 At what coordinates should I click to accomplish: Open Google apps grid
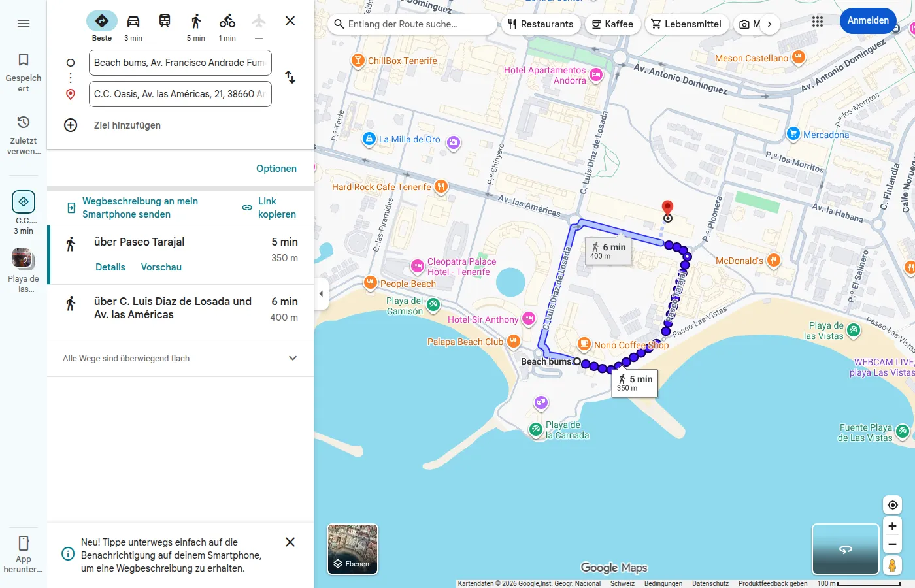[x=818, y=22]
